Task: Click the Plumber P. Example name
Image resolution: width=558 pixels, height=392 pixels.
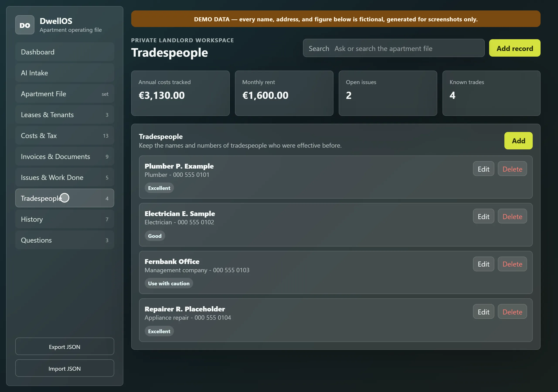Action: pyautogui.click(x=179, y=166)
